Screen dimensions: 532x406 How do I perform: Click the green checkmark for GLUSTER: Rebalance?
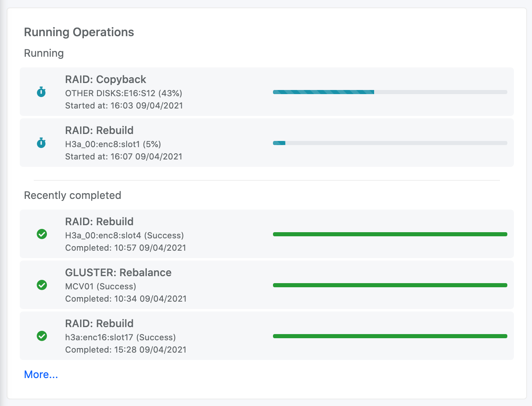pos(42,285)
